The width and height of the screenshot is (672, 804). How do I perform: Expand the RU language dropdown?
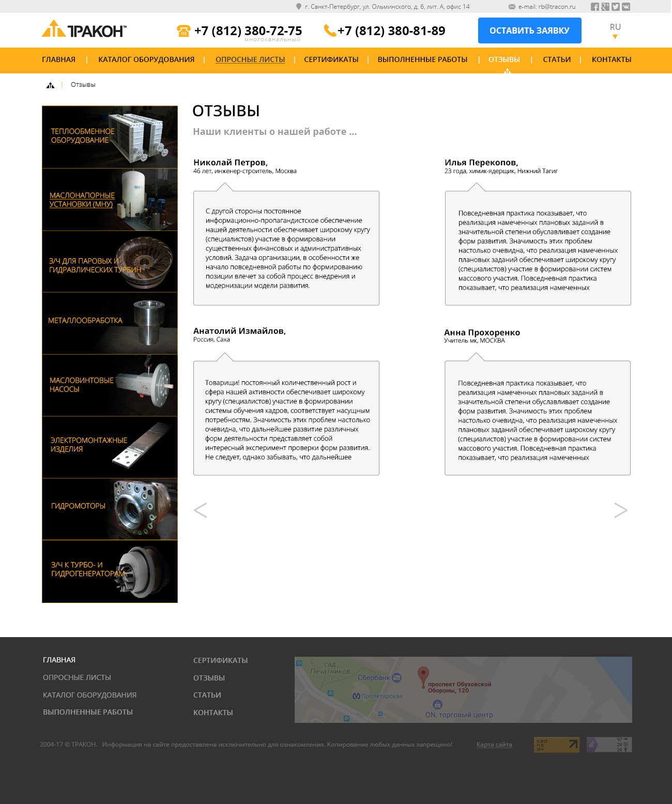pyautogui.click(x=615, y=30)
